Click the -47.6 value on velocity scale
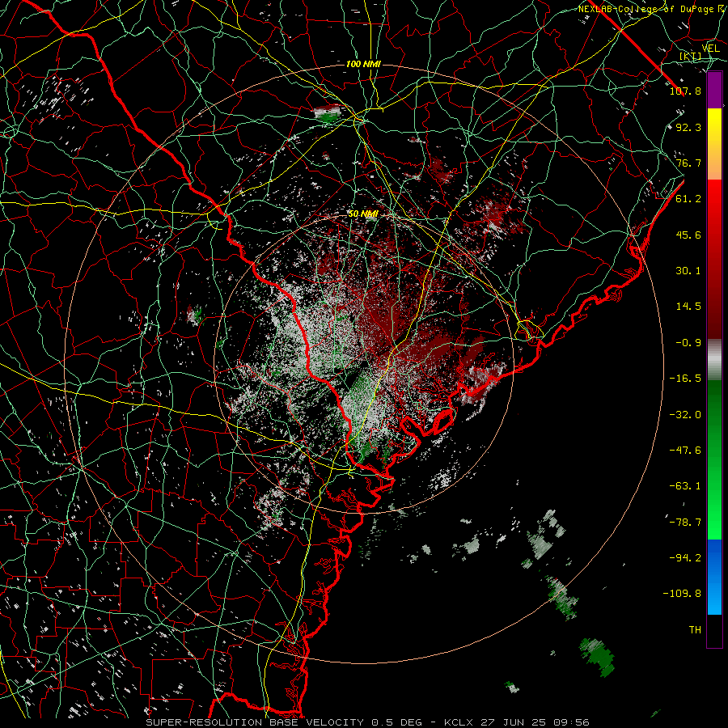Screen dimensions: 728x728 point(685,451)
